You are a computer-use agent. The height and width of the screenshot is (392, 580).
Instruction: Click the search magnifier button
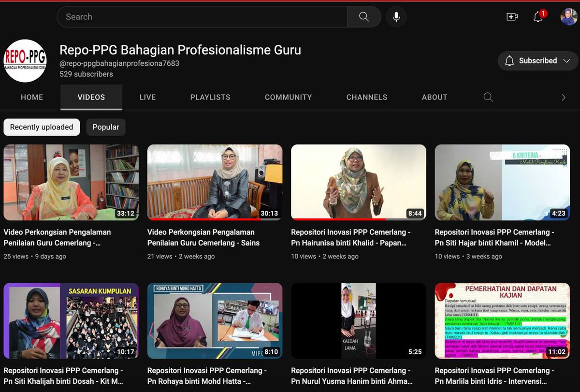coord(364,17)
